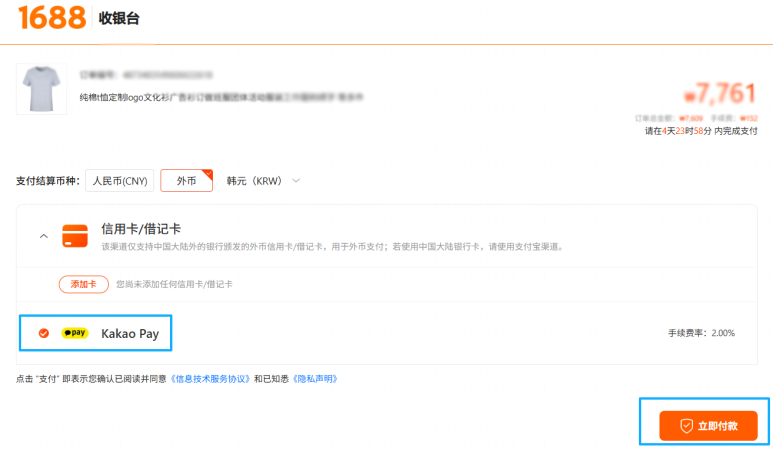Click the 您尚未添加任何信用卡/借记卡 notice
This screenshot has width=773, height=459.
pos(175,284)
